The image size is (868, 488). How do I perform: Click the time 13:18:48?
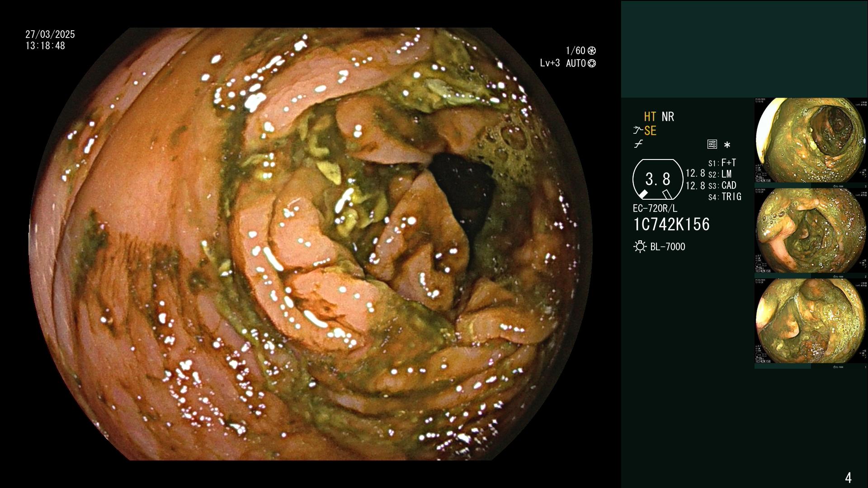click(45, 46)
